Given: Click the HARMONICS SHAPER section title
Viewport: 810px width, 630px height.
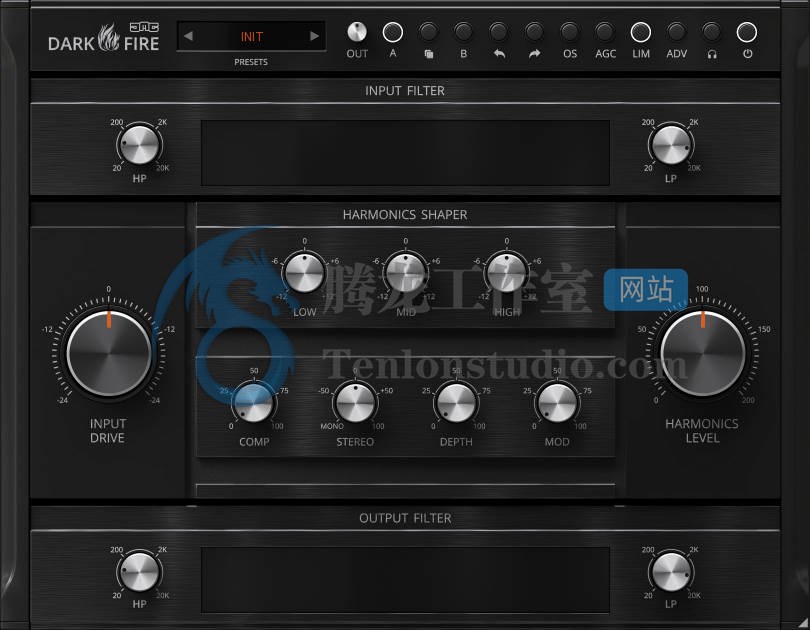Looking at the screenshot, I should (405, 215).
